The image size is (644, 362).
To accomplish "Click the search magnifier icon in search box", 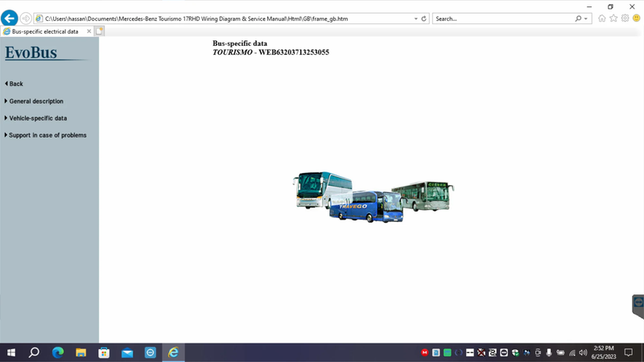I will (578, 19).
